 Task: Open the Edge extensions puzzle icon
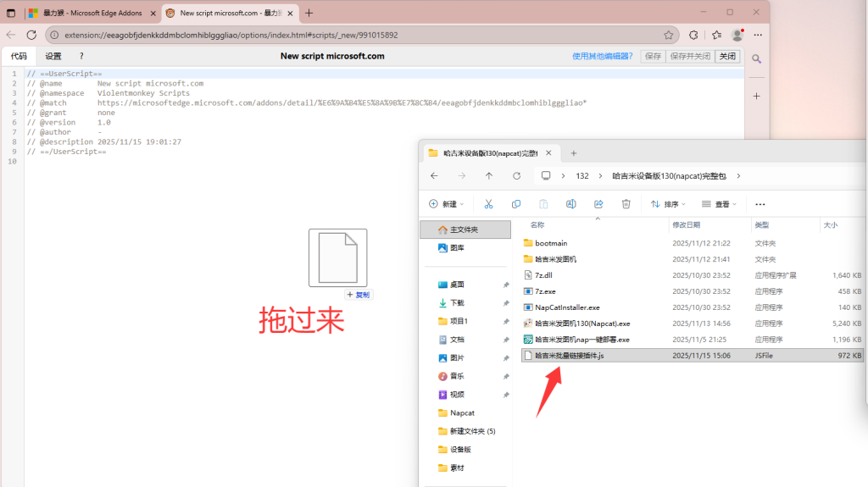pos(693,35)
